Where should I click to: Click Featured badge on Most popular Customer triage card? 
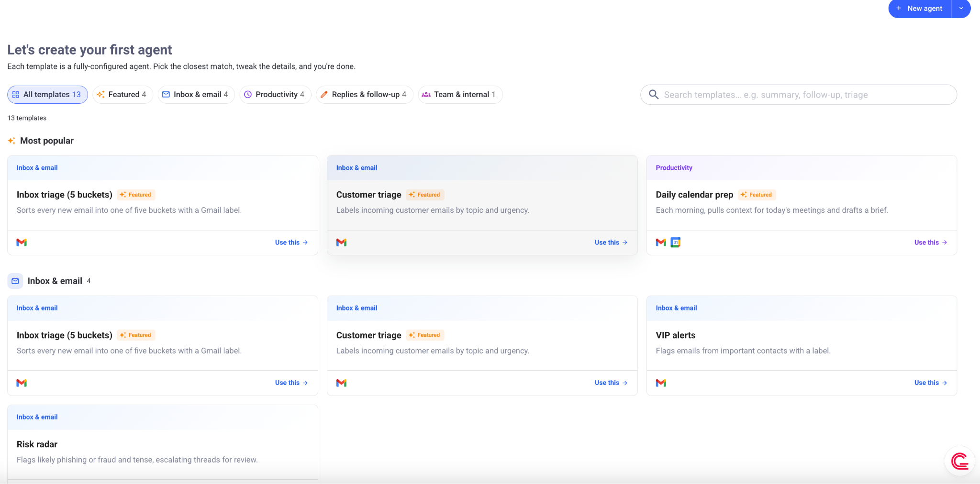(x=425, y=195)
